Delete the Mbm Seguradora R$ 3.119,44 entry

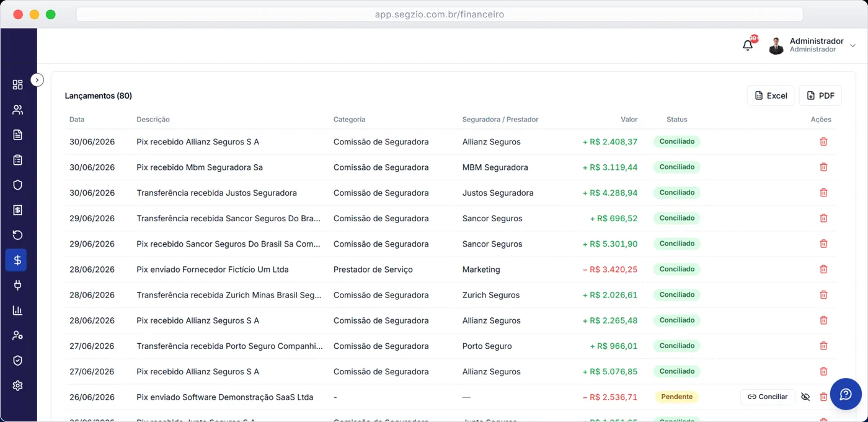[823, 167]
